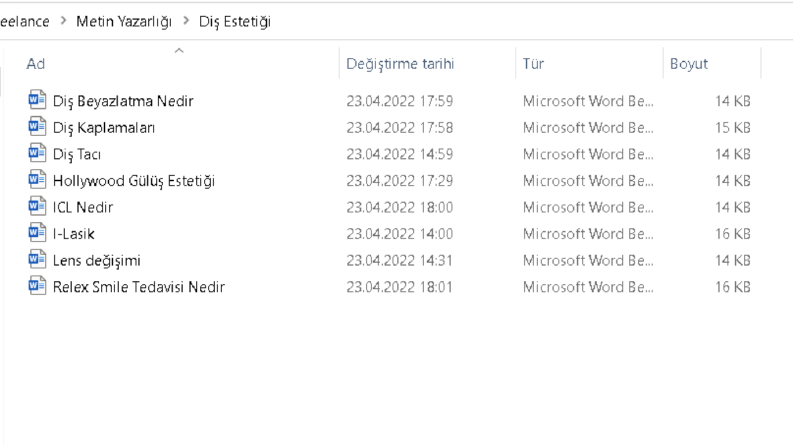Click Word icon of Diş Beyazlatma Nedir
This screenshot has height=446, width=793.
point(37,100)
